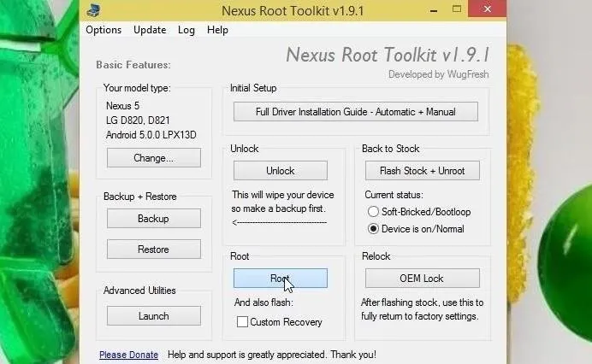The image size is (592, 364).
Task: Click the 'LG D820, D821' model text
Action: coord(138,120)
